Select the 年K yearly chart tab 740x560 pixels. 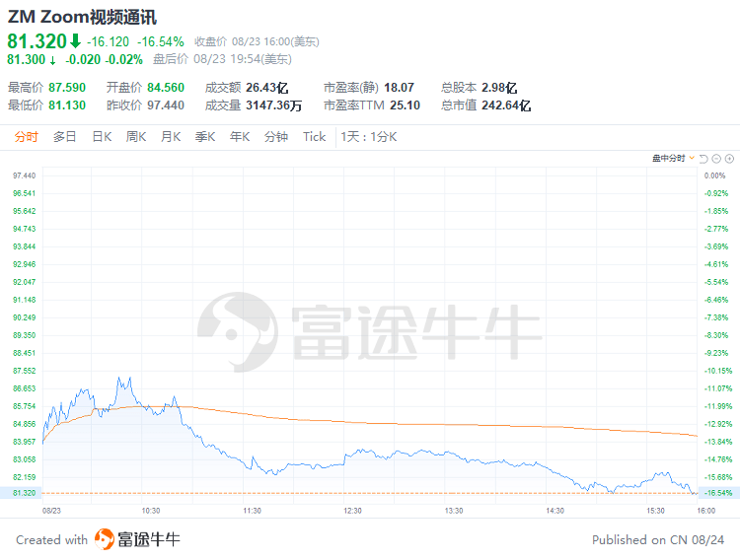[240, 137]
